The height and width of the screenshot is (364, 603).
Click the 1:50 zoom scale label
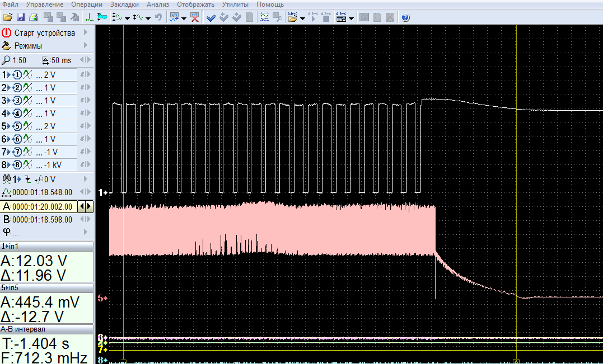point(19,60)
